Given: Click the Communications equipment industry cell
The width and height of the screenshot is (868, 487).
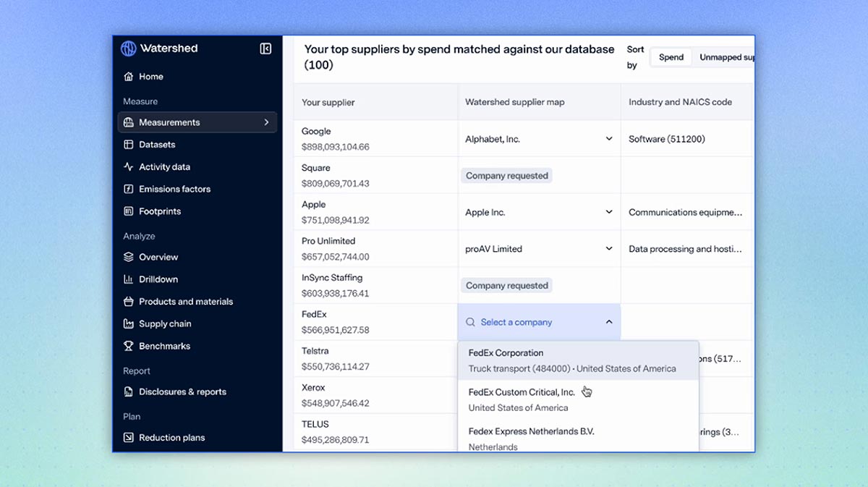Looking at the screenshot, I should (x=686, y=212).
